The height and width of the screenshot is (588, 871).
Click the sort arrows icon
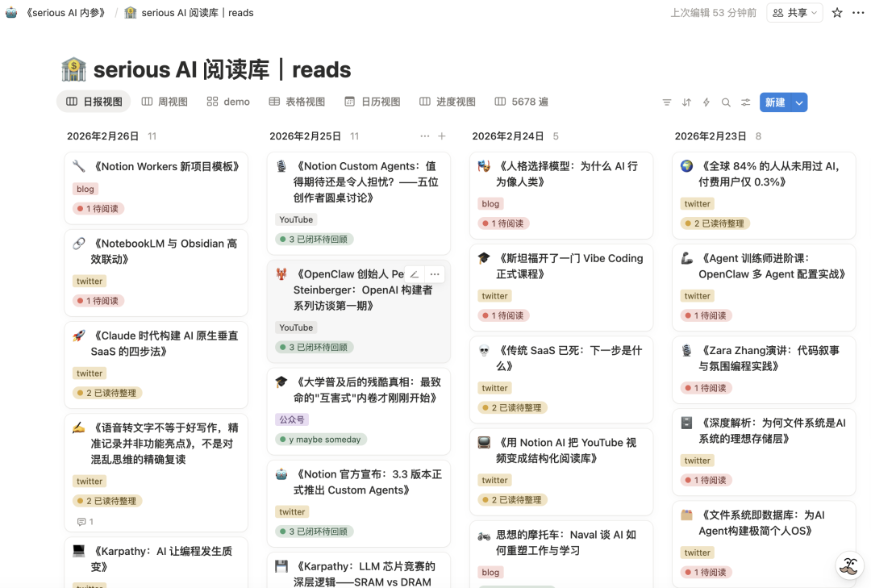coord(686,102)
